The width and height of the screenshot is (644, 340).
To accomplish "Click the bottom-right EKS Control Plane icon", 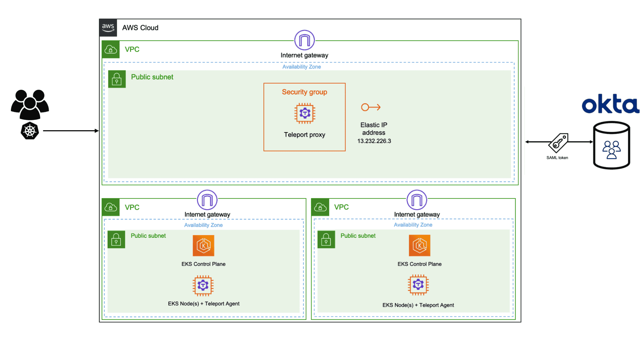I will [x=419, y=246].
